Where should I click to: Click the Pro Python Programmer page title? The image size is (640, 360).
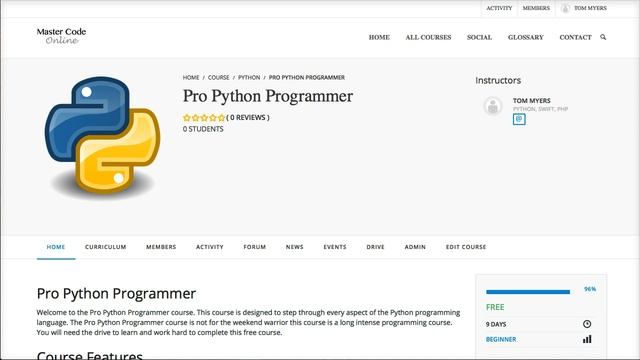click(x=268, y=96)
